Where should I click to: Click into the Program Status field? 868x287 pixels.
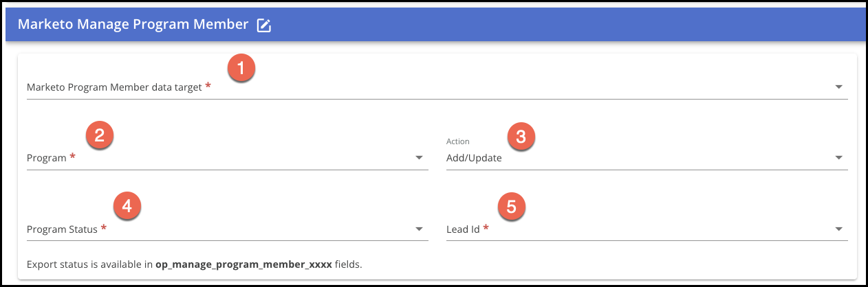point(227,229)
